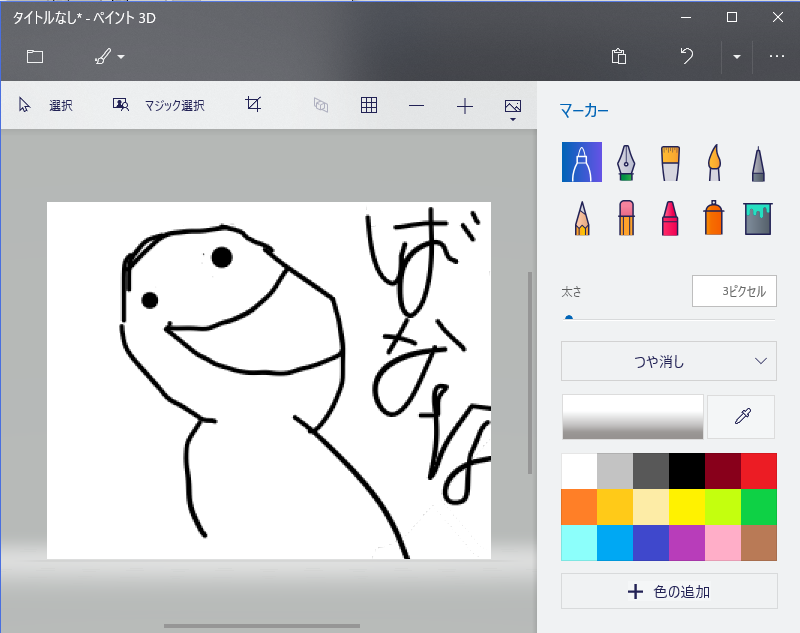Image resolution: width=800 pixels, height=633 pixels.
Task: Select the oil brush tool
Action: click(670, 162)
